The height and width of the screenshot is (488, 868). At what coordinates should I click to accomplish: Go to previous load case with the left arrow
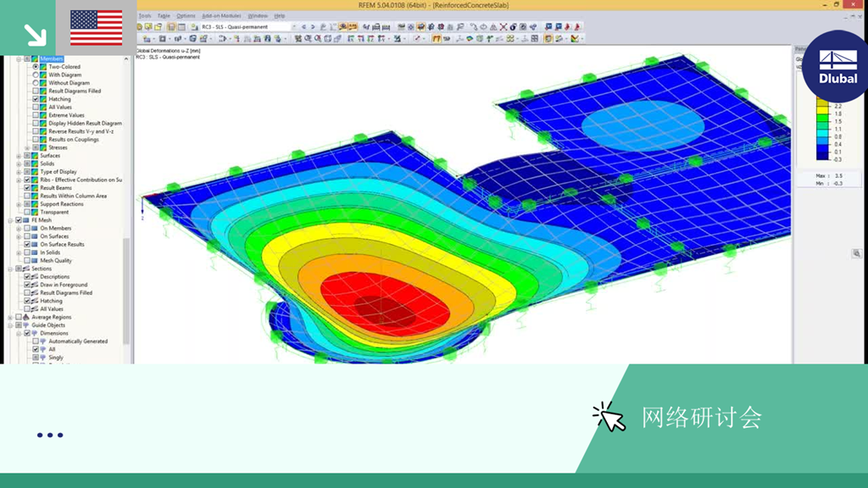click(304, 26)
